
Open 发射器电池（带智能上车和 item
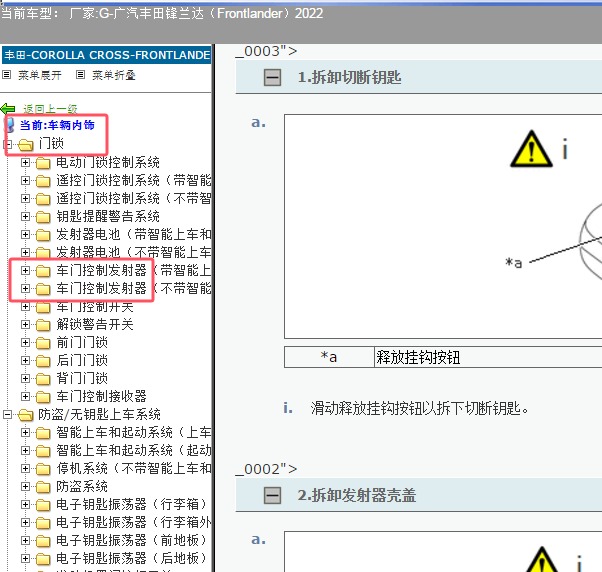[134, 235]
